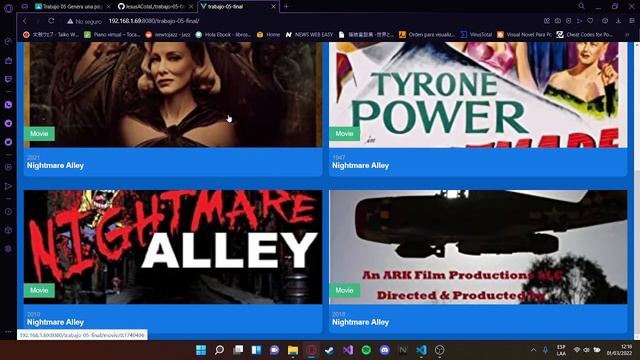Click the 'No seguro' security warning
This screenshot has width=640, height=360.
click(x=84, y=21)
